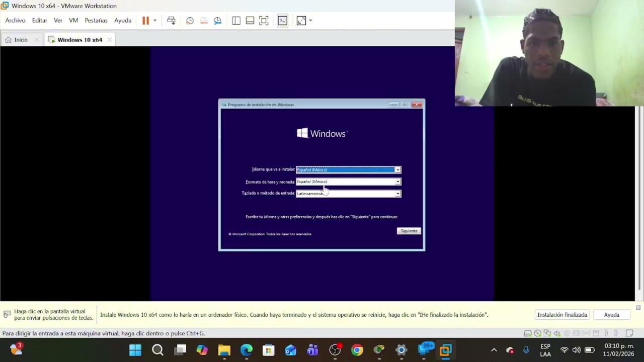Click the revert to snapshot icon
Screen dimensions: 644x362
pyautogui.click(x=204, y=21)
